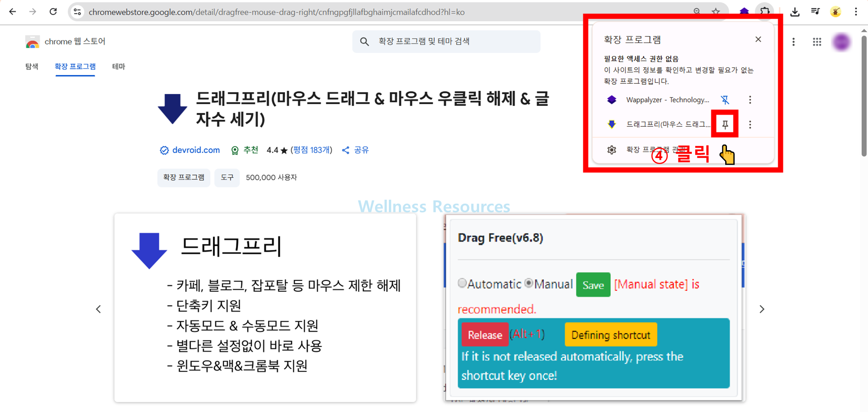Open site information icon in address bar
This screenshot has width=868, height=412.
(x=77, y=12)
